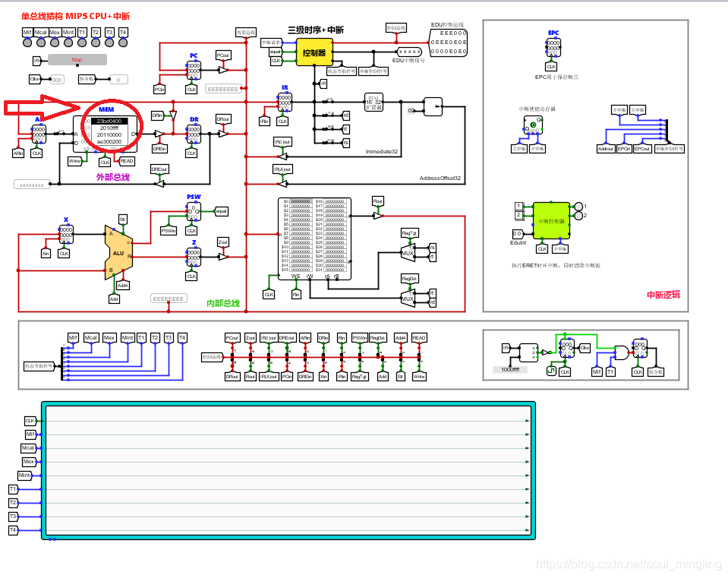Screen dimensions: 728x578
Task: Click interrupt LED 2 on the interrupt controller
Action: click(578, 216)
